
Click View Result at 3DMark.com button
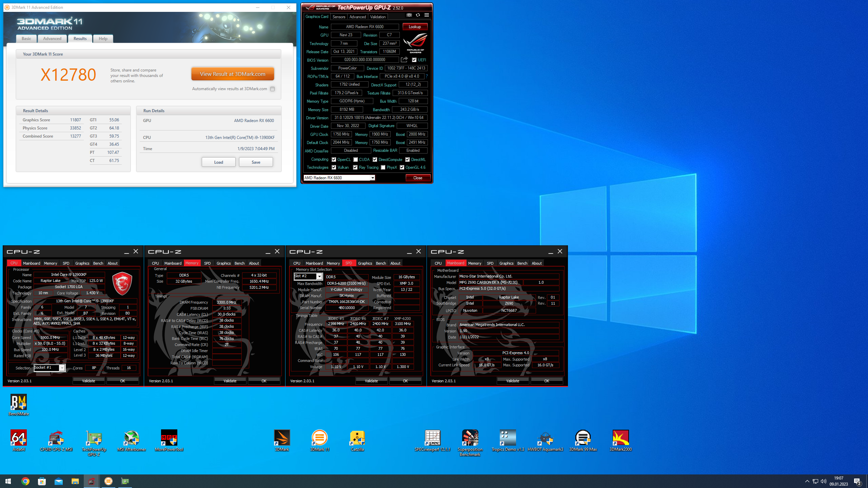tap(233, 74)
